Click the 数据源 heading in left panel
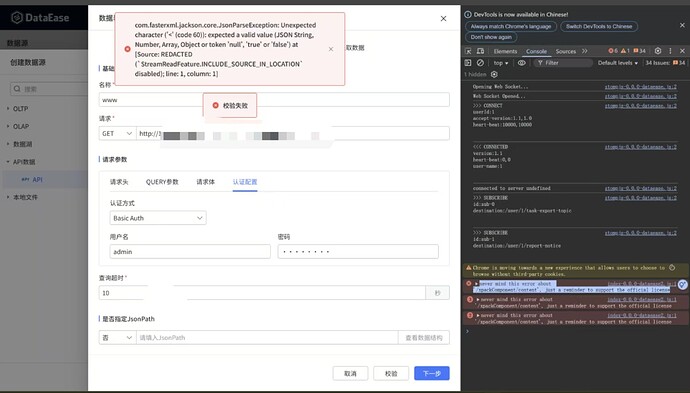 [18, 43]
